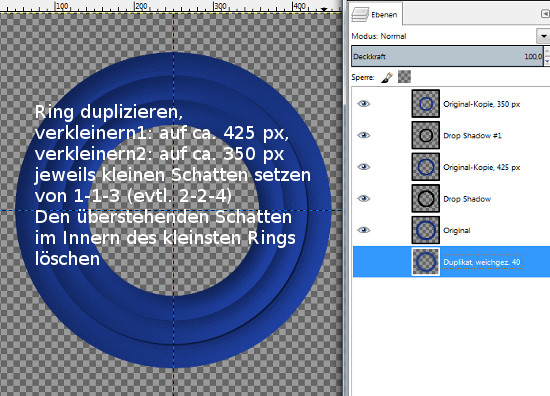This screenshot has height=396, width=550.
Task: Decrease Deckkraft with the down stepper arrow
Action: (x=547, y=61)
